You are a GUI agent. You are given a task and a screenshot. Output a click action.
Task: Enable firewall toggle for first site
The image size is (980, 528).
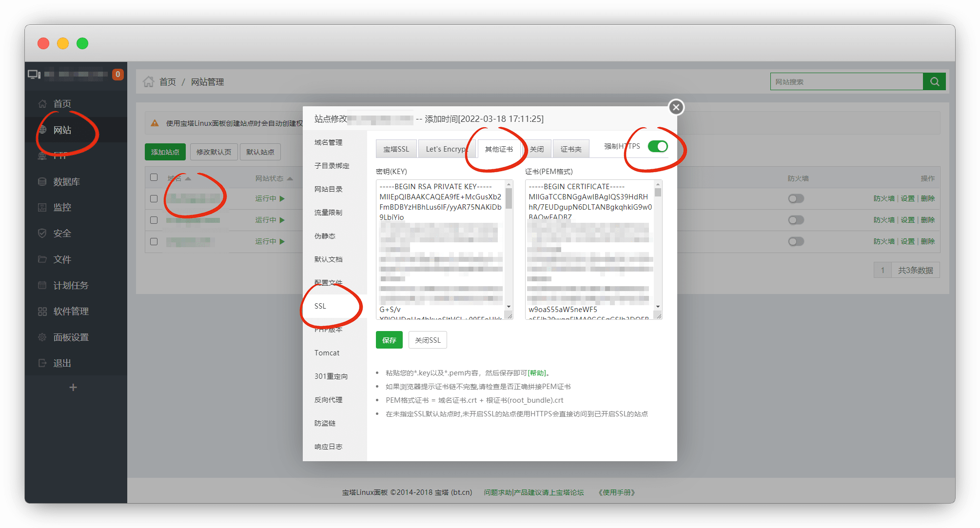click(x=796, y=199)
